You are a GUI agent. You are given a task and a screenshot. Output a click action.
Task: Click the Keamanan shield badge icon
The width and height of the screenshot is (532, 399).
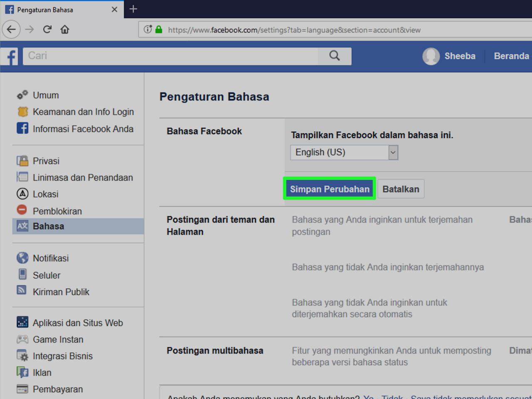click(22, 112)
